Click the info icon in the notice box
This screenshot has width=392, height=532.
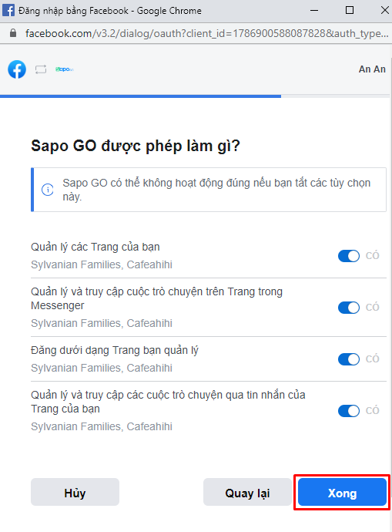48,190
